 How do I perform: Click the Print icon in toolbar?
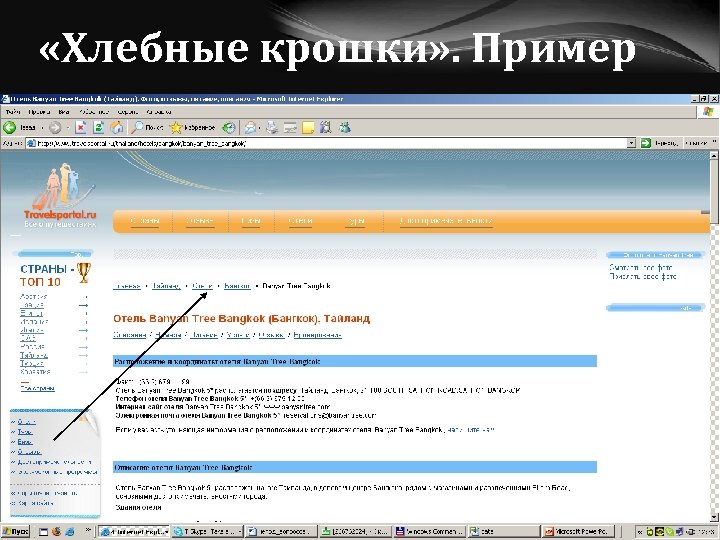272,127
